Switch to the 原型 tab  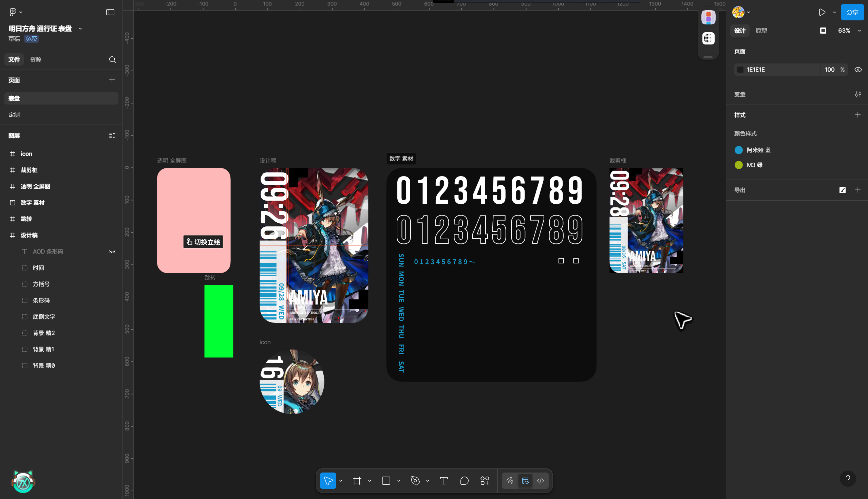pyautogui.click(x=761, y=31)
